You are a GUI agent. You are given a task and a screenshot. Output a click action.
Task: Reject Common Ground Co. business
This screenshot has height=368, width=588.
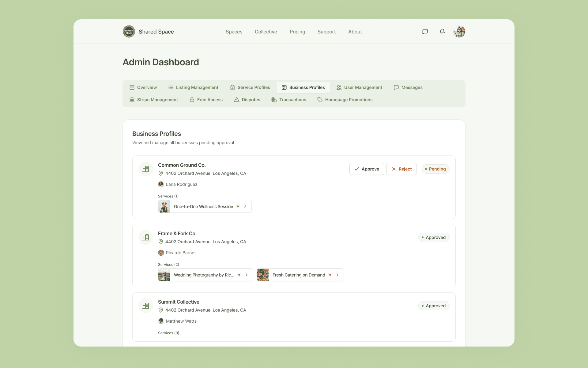click(x=401, y=169)
